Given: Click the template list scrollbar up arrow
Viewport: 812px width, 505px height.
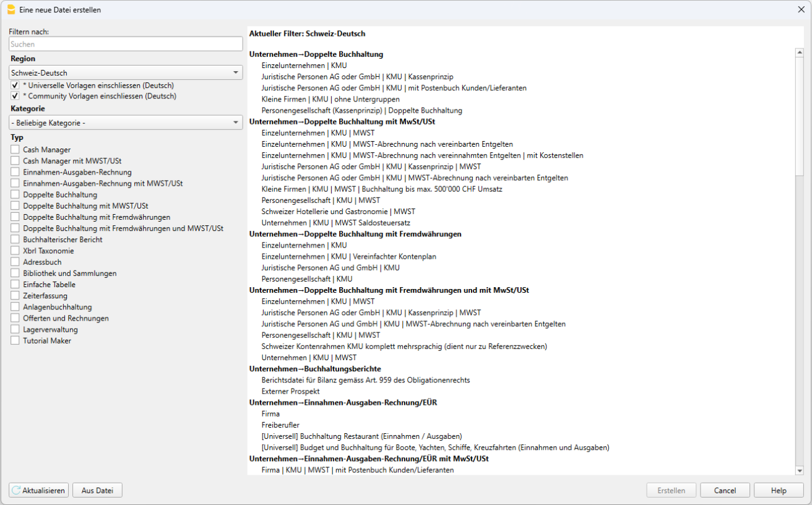Looking at the screenshot, I should coord(799,53).
